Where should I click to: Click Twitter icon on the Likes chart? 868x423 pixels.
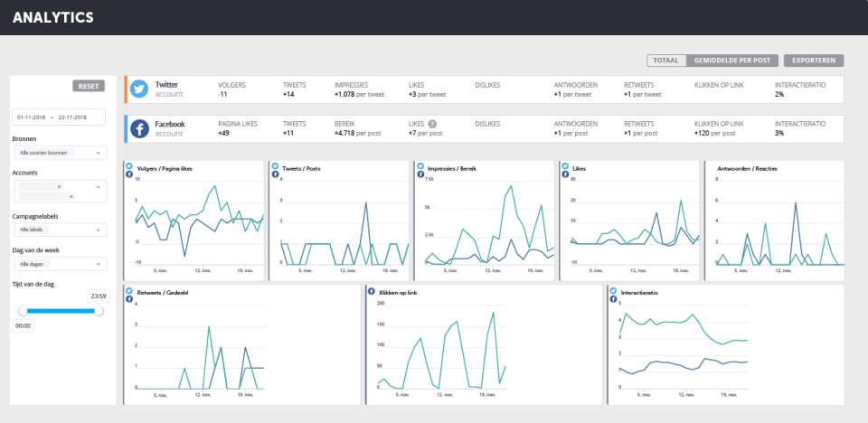565,166
